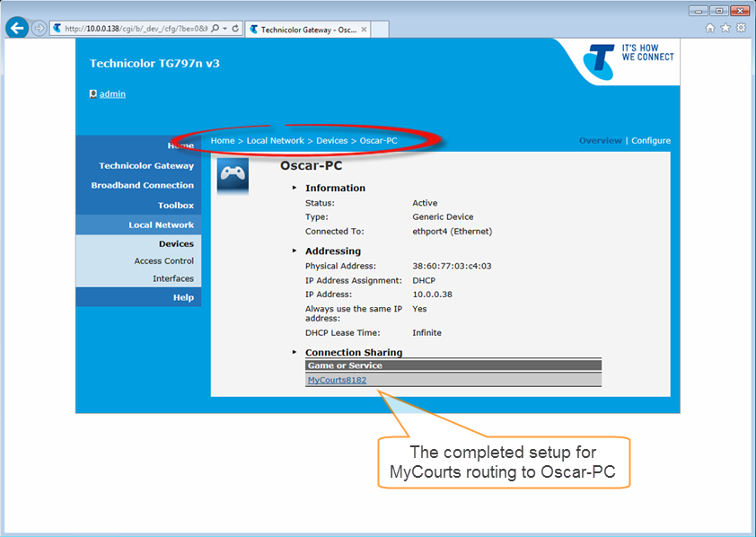The image size is (756, 537).
Task: Open the Toolbox menu item
Action: tap(176, 206)
